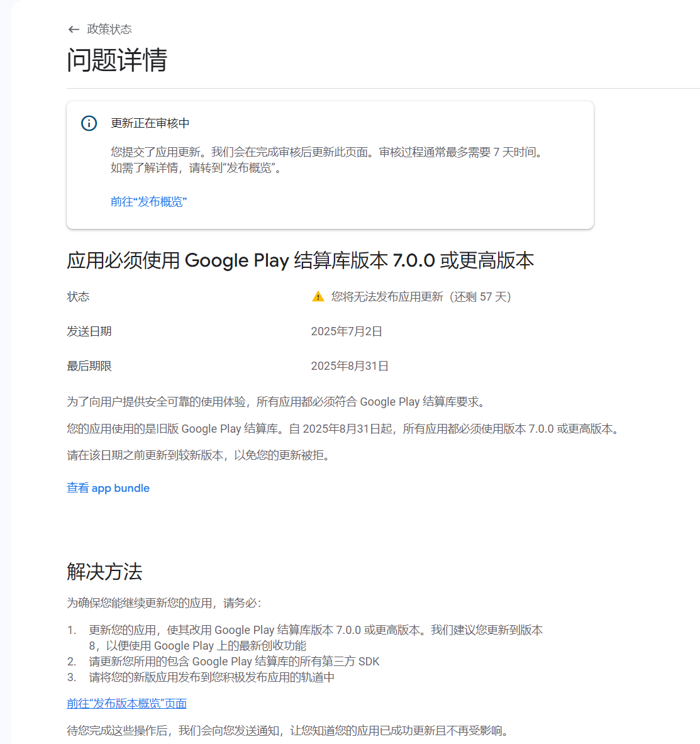Viewport: 700px width, 744px height.
Task: Click the closing line starting 待您完成这些操作后
Action: [289, 731]
